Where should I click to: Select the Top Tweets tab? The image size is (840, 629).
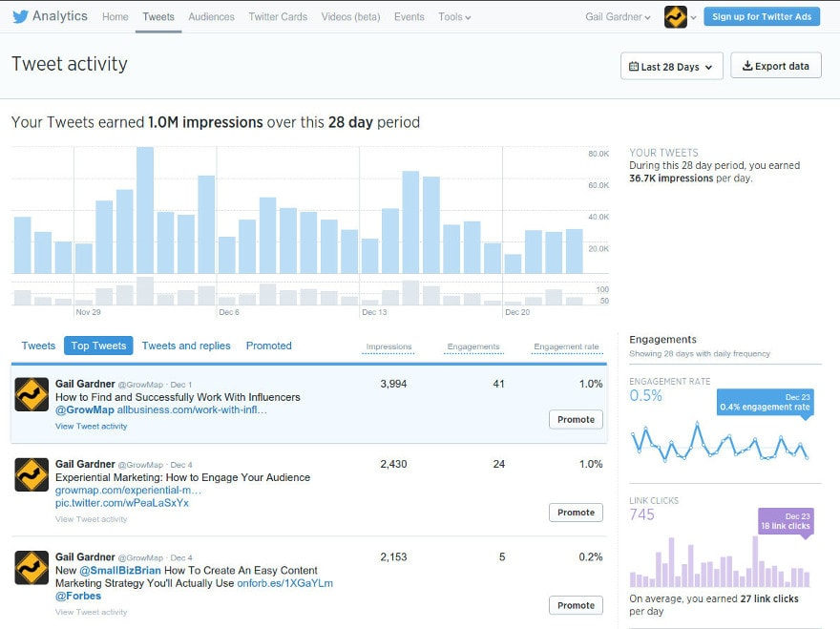point(98,346)
